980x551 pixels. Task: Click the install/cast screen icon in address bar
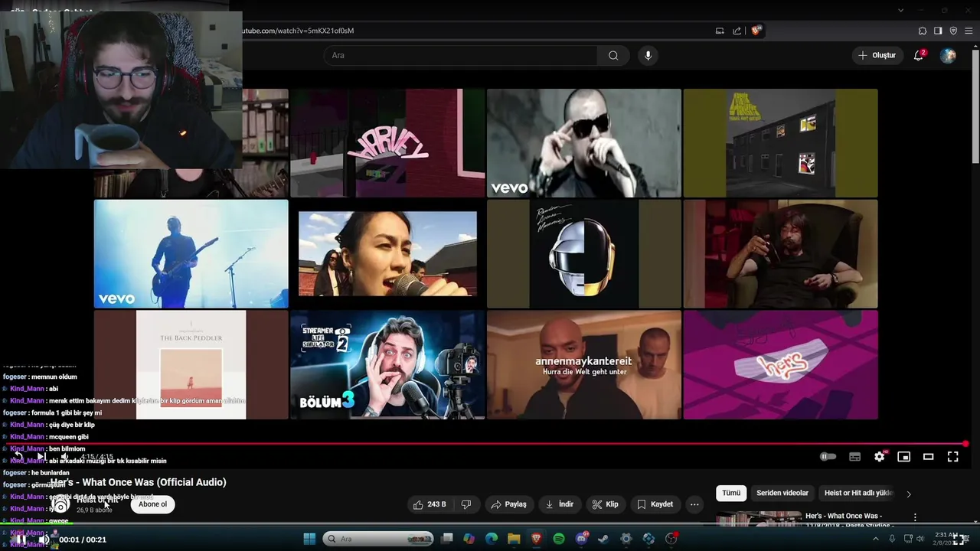720,31
